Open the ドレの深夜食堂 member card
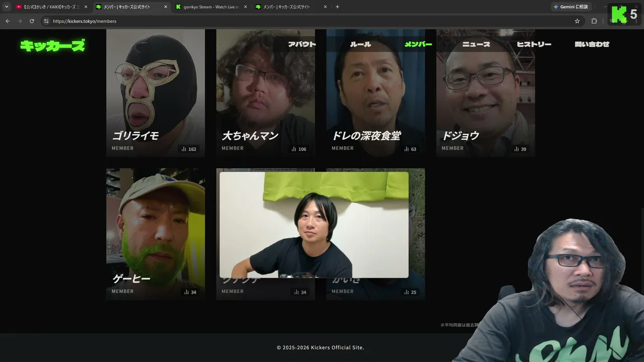This screenshot has width=644, height=362. point(375,93)
